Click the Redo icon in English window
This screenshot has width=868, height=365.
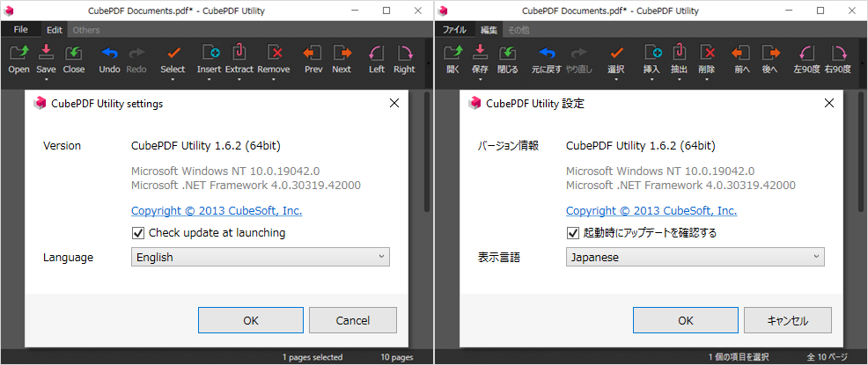136,53
